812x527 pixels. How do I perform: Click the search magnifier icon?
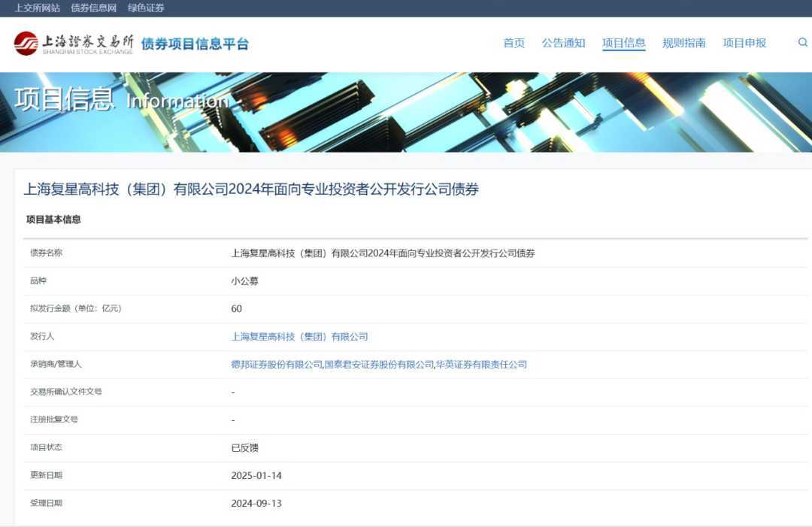tap(802, 43)
